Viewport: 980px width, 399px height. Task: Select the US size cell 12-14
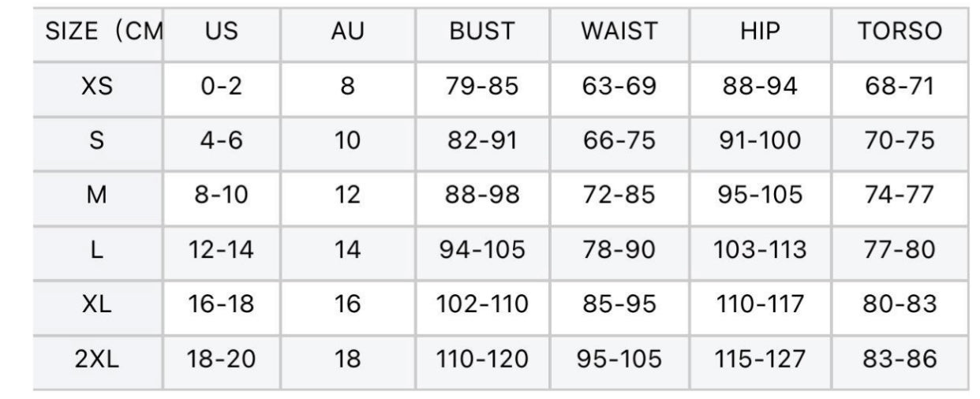[x=221, y=250]
